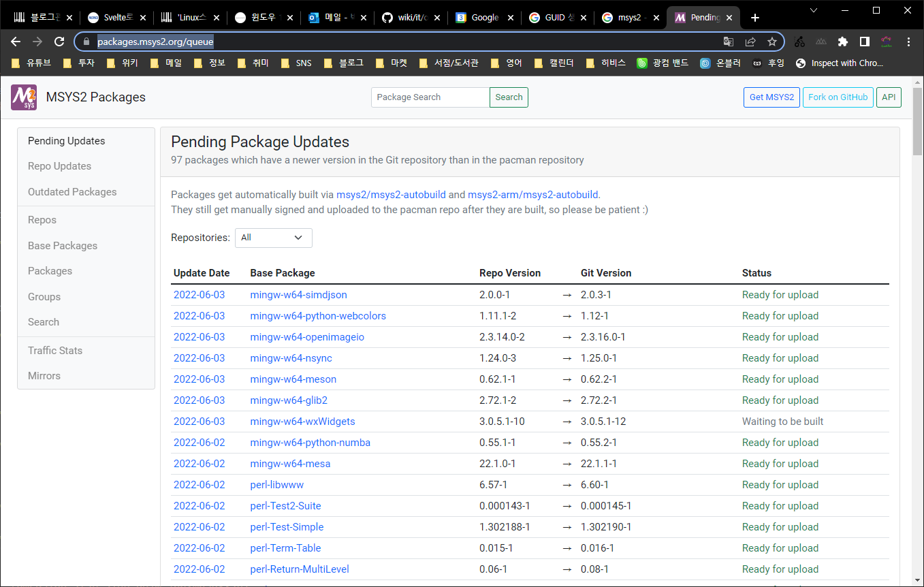The height and width of the screenshot is (587, 924).
Task: Click the browser forward arrow
Action: pos(37,42)
